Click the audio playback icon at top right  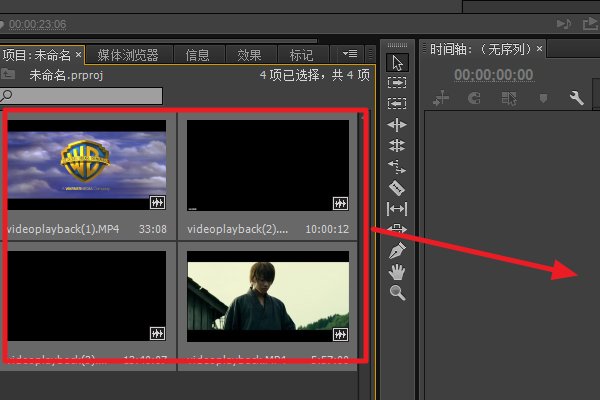point(564,24)
